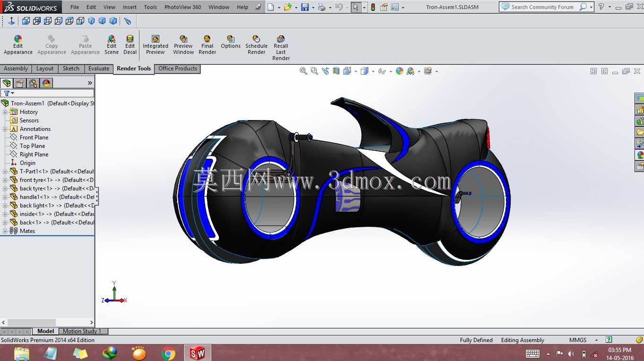Viewport: 644px width, 361px height.
Task: Switch to the Motion Study 1 tab
Action: pos(82,331)
